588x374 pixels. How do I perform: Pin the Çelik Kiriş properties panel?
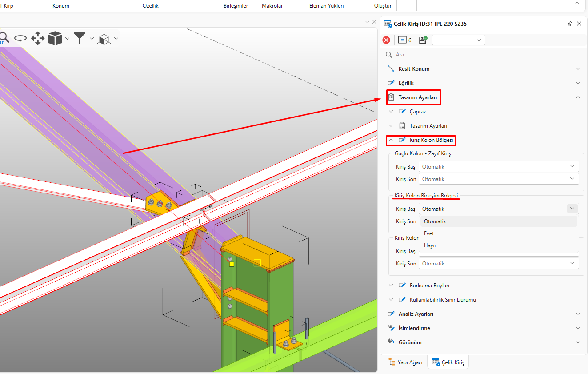point(570,24)
